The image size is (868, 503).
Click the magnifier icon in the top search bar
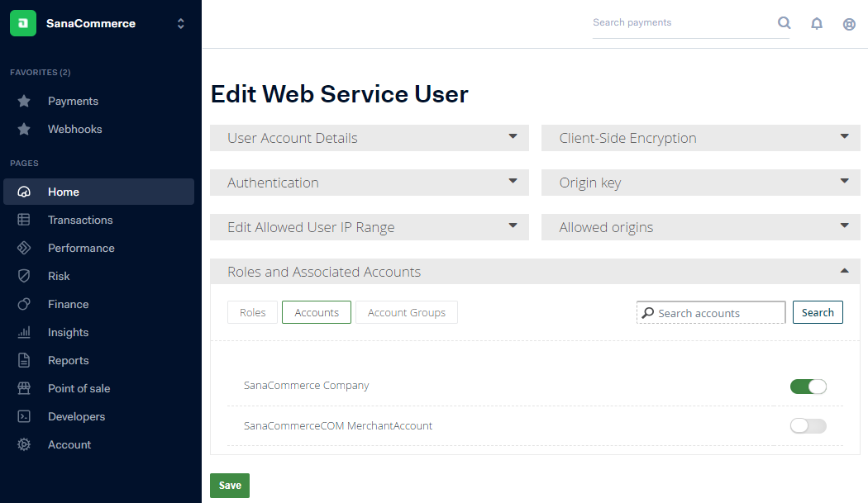[x=784, y=22]
